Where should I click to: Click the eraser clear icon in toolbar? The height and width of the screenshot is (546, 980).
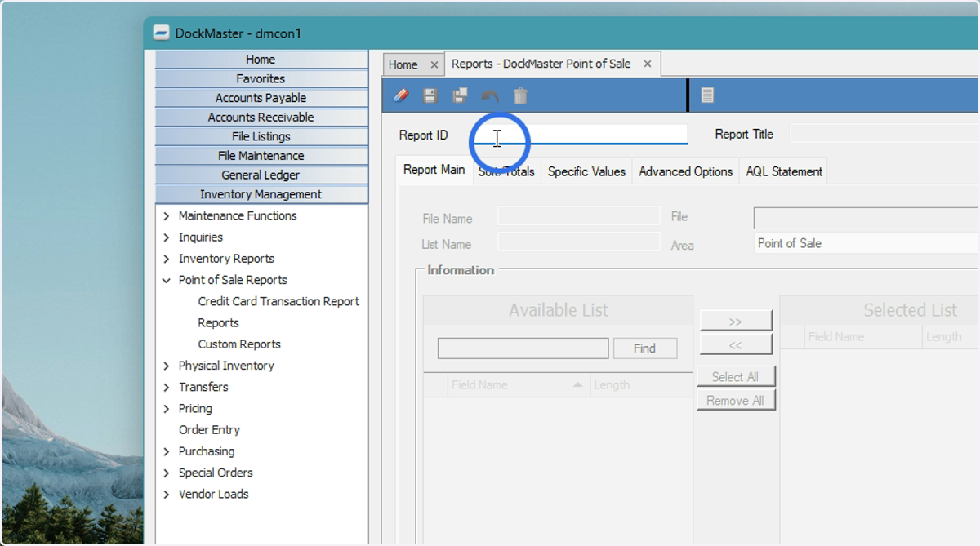(400, 95)
